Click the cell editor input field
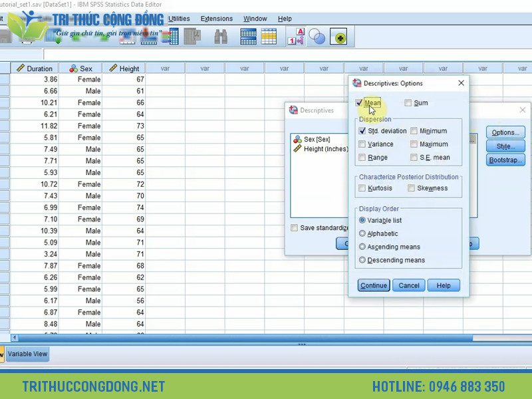532x399 pixels. tap(287, 54)
